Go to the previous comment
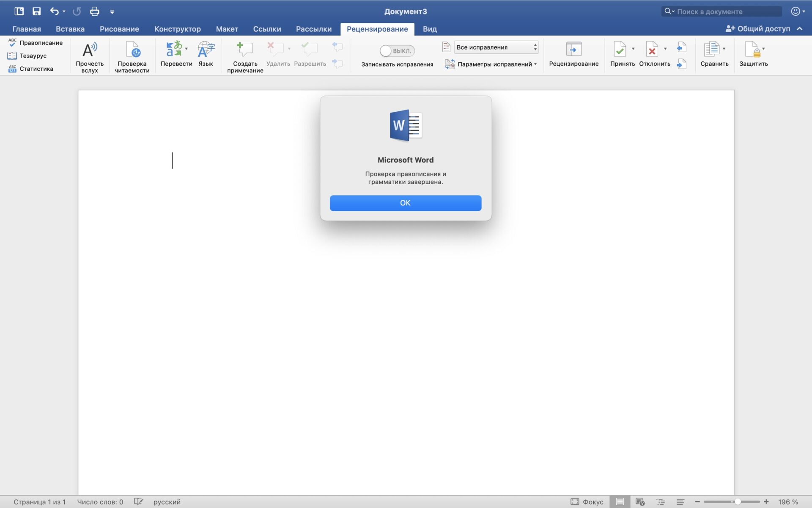812x508 pixels. pyautogui.click(x=337, y=47)
